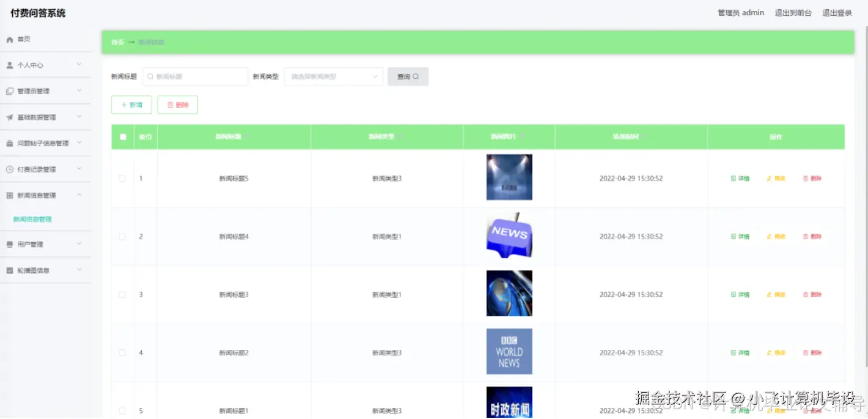Click the 新闻标题1 title cell
Image resolution: width=868 pixels, height=419 pixels.
[x=234, y=411]
